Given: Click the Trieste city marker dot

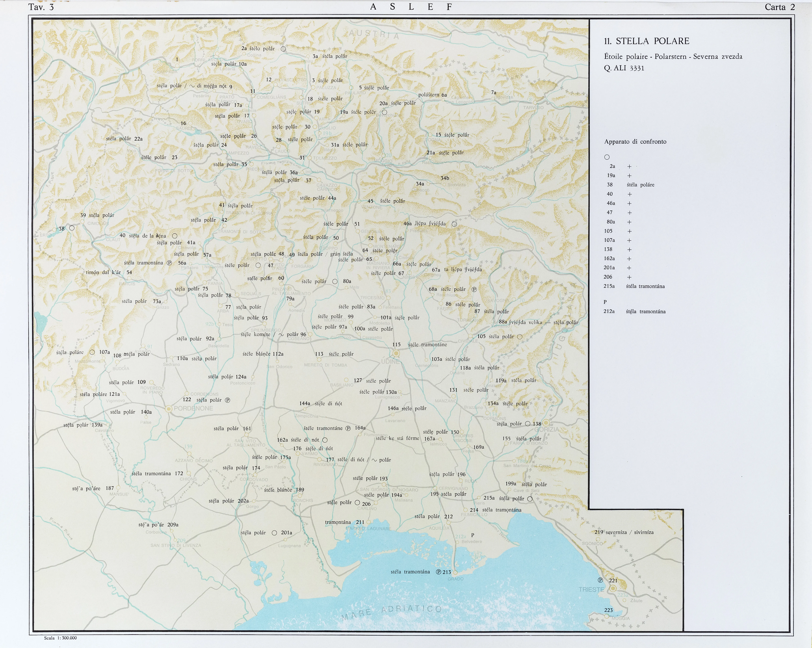Looking at the screenshot, I should click(x=613, y=588).
